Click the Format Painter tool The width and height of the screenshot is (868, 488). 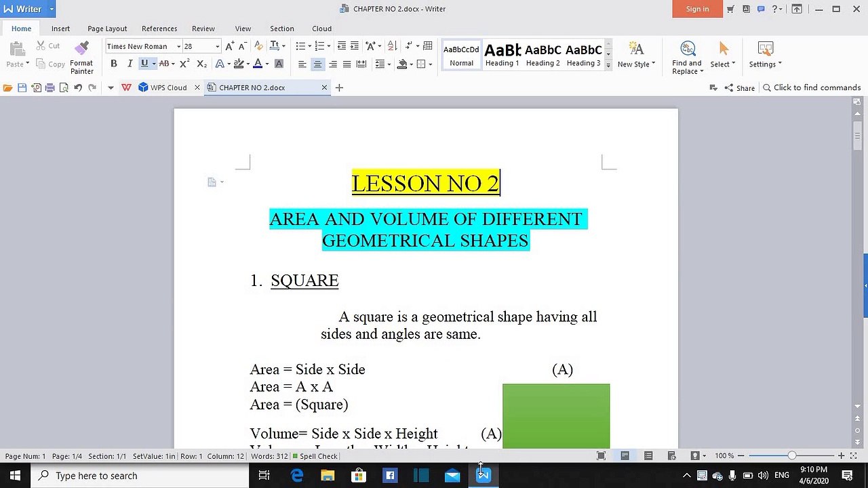coord(81,57)
